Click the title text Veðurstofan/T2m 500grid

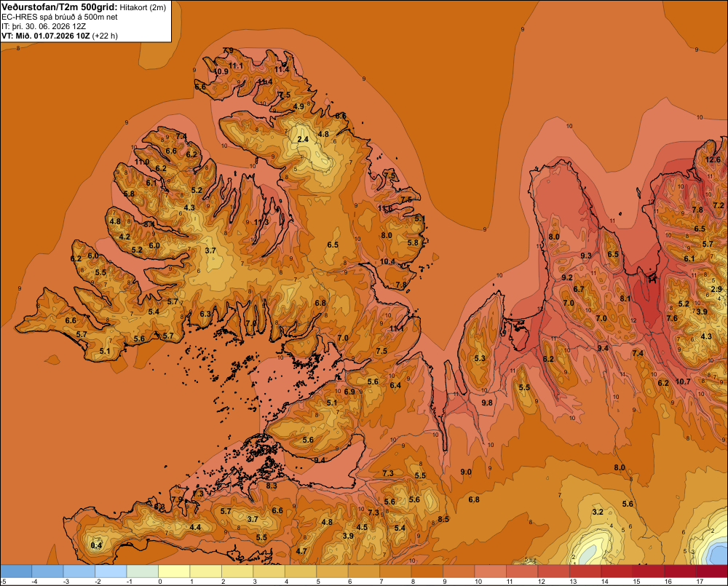60,7
